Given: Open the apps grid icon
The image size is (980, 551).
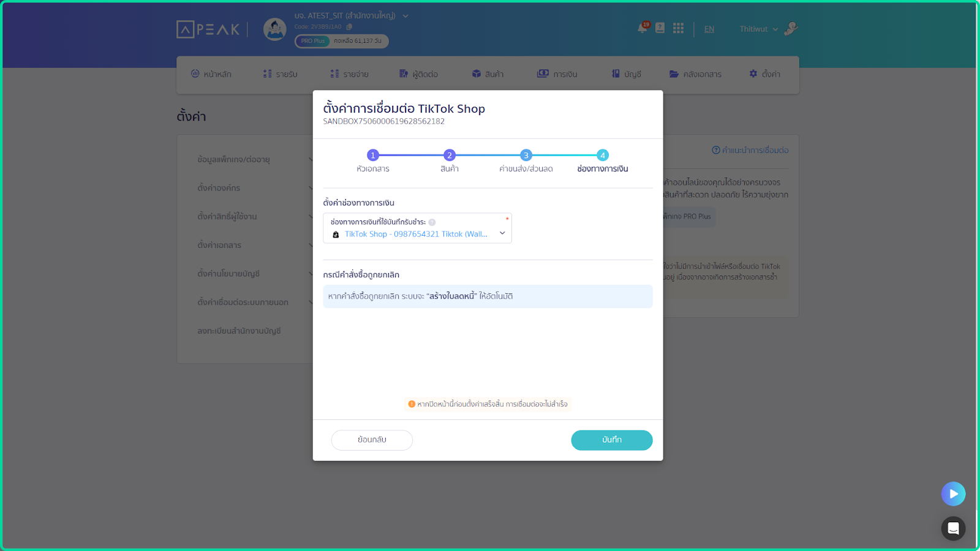Looking at the screenshot, I should pos(678,28).
